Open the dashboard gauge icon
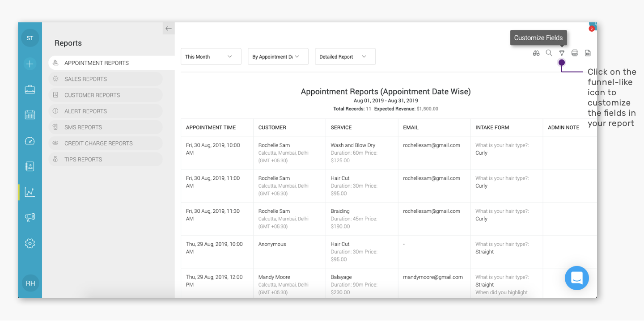 [30, 141]
